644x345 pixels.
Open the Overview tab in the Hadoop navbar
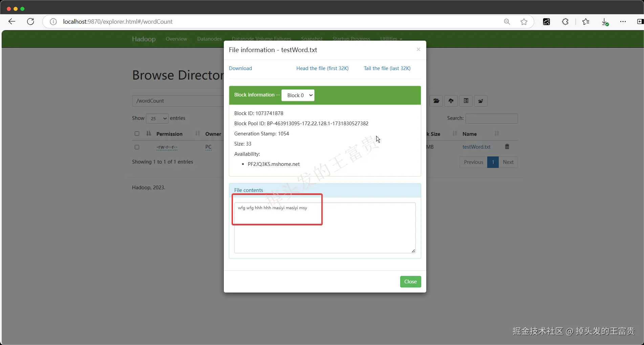pos(176,39)
